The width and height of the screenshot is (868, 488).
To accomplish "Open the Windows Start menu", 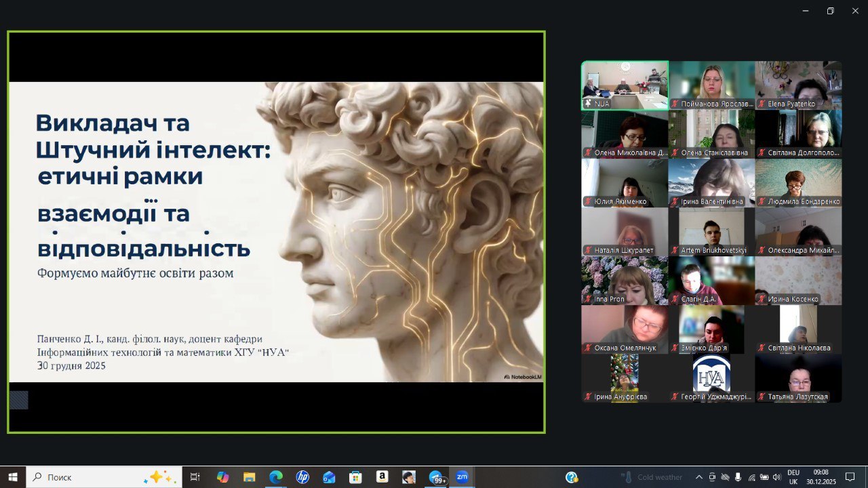I will (13, 477).
